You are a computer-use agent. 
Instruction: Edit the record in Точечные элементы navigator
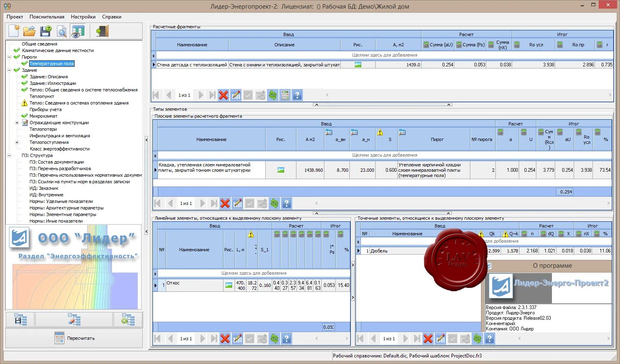(x=440, y=339)
